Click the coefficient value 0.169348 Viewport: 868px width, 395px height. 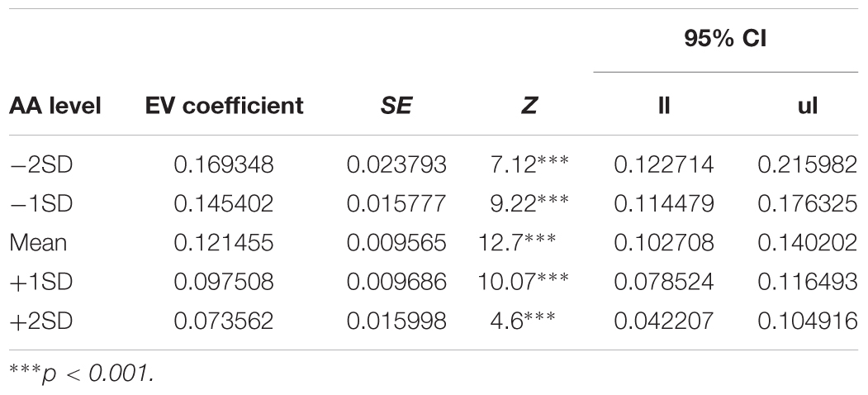(224, 164)
